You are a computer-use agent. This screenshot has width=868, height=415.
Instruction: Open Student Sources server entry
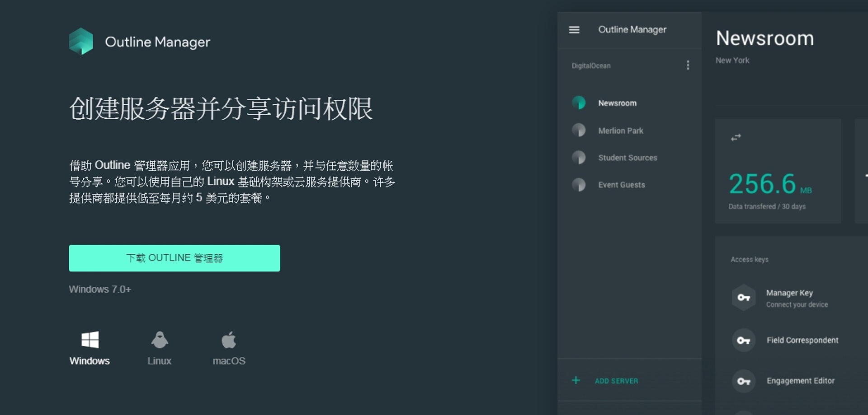click(627, 158)
